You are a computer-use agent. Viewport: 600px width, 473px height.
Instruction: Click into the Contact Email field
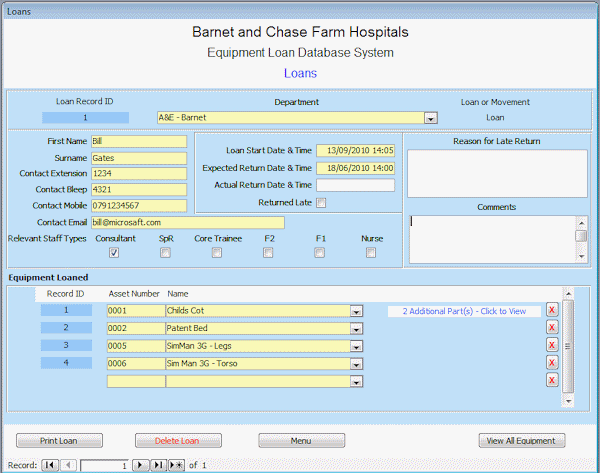(187, 222)
